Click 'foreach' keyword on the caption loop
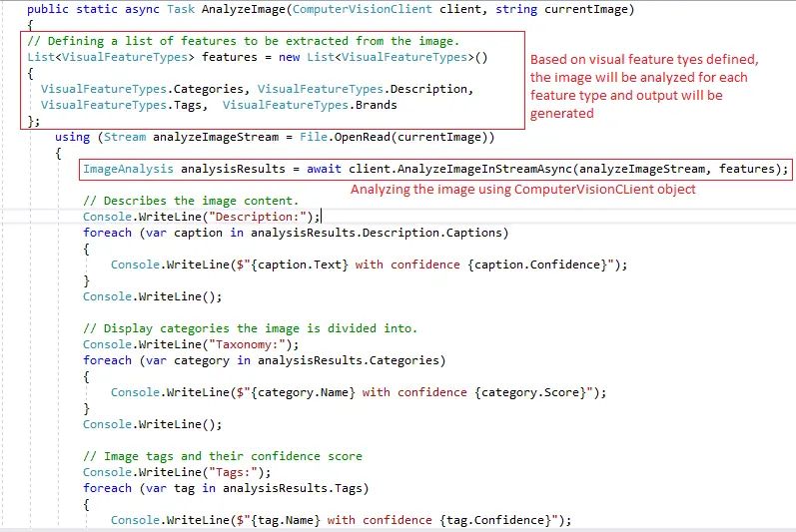The image size is (796, 532). 107,233
